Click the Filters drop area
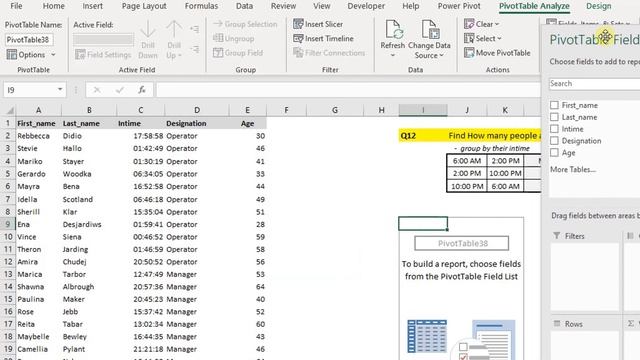The height and width of the screenshot is (360, 640). 584,276
